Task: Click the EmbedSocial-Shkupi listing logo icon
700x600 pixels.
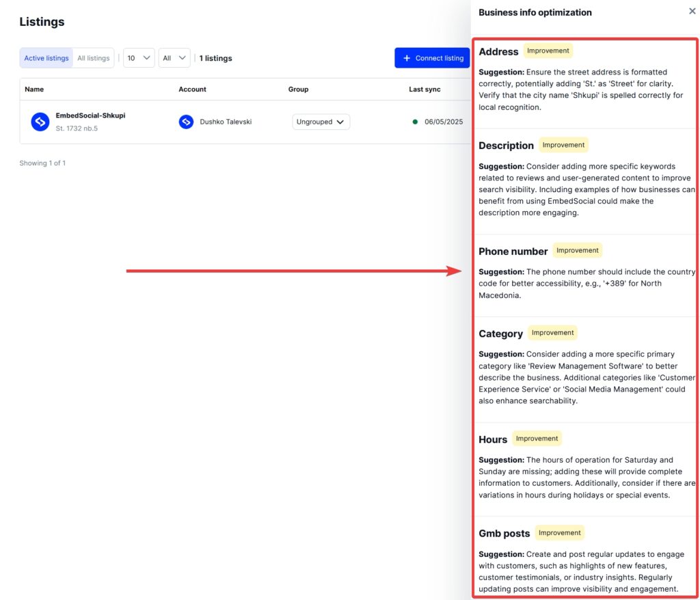Action: coord(40,122)
